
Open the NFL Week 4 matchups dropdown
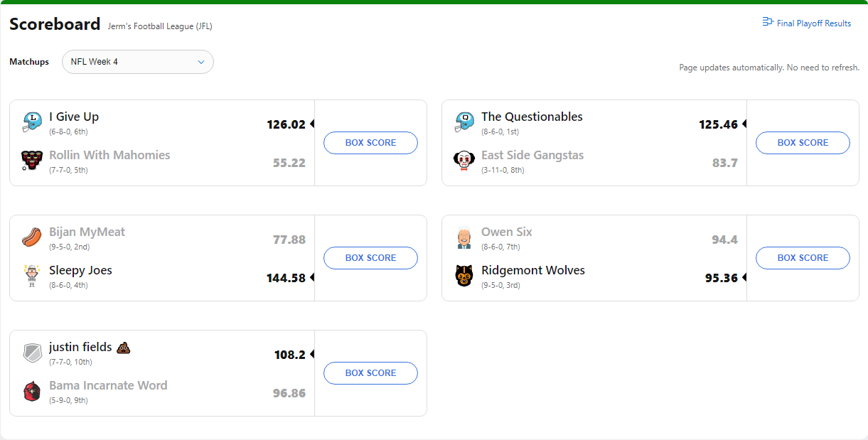click(x=138, y=62)
